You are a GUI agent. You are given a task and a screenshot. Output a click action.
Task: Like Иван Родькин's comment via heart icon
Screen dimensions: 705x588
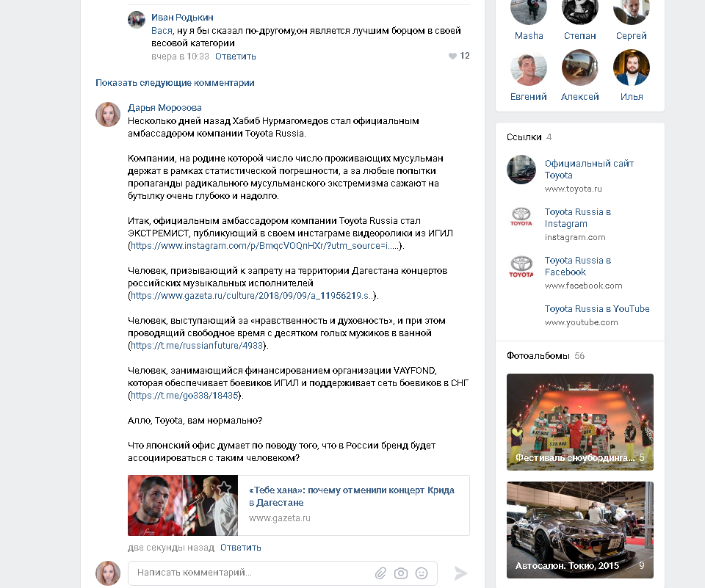452,56
